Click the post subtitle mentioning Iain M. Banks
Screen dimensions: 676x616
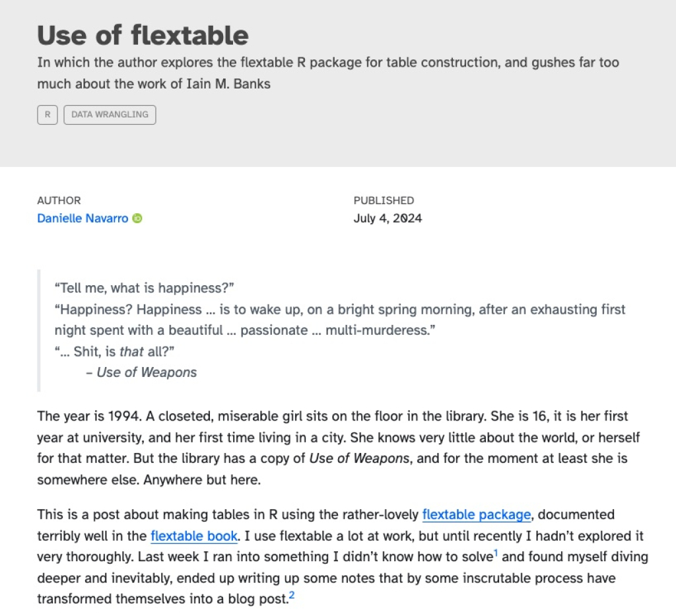pos(328,73)
